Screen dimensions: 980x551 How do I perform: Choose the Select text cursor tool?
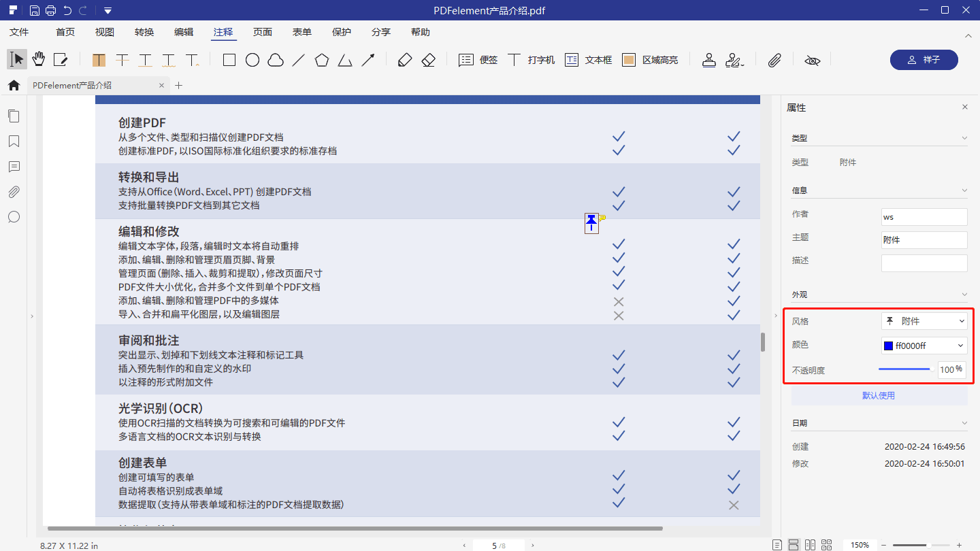(17, 60)
